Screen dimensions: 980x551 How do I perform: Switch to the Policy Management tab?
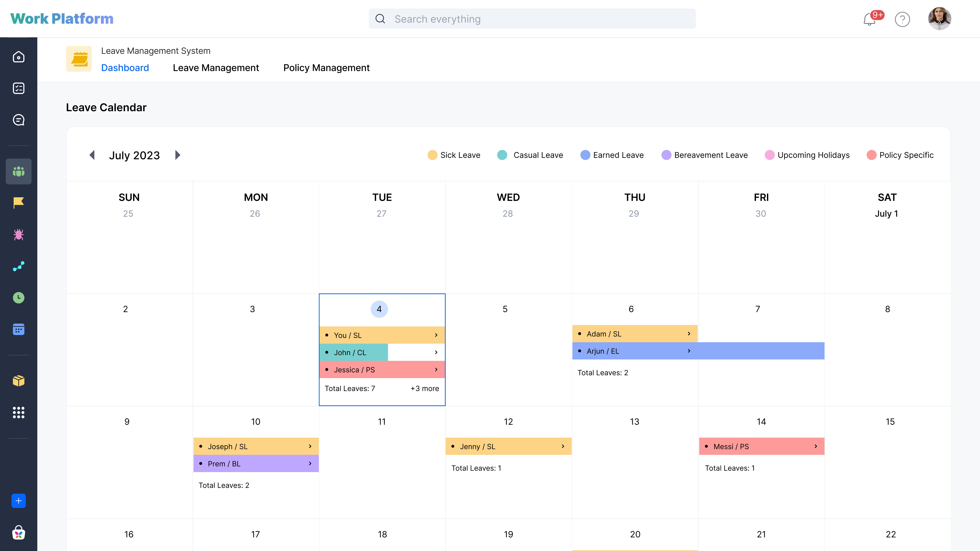pos(326,68)
